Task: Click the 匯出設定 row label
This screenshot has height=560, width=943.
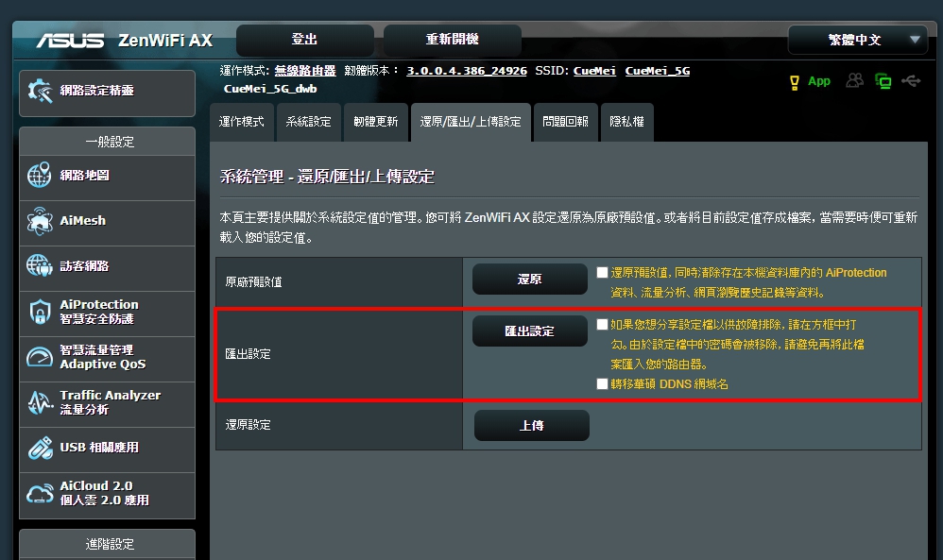Action: 248,354
